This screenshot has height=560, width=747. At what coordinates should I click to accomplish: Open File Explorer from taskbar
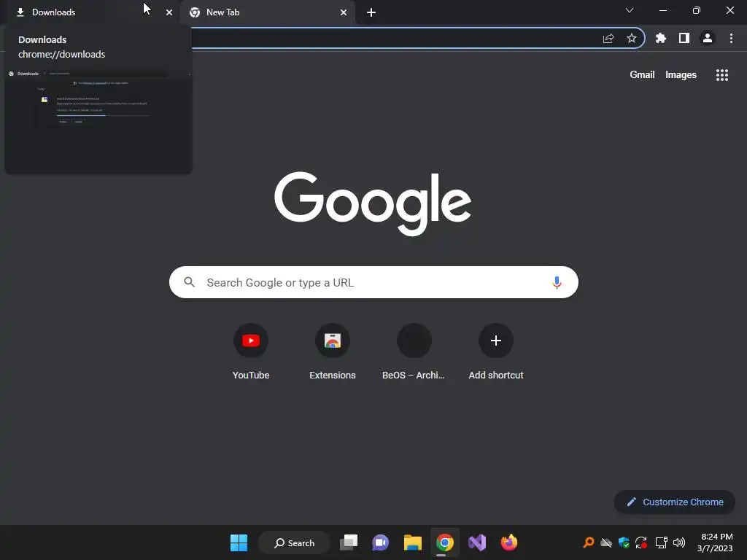coord(413,542)
